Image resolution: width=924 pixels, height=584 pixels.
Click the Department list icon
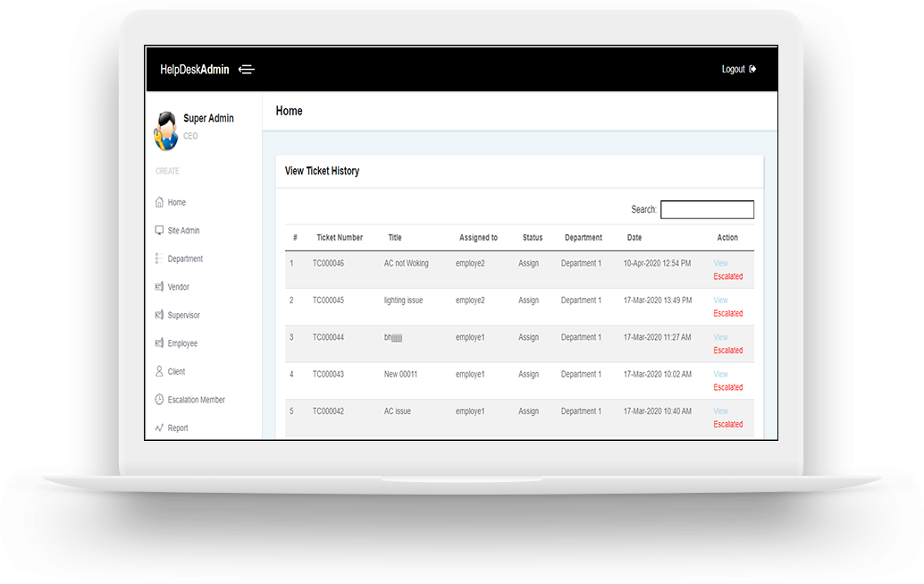point(159,258)
